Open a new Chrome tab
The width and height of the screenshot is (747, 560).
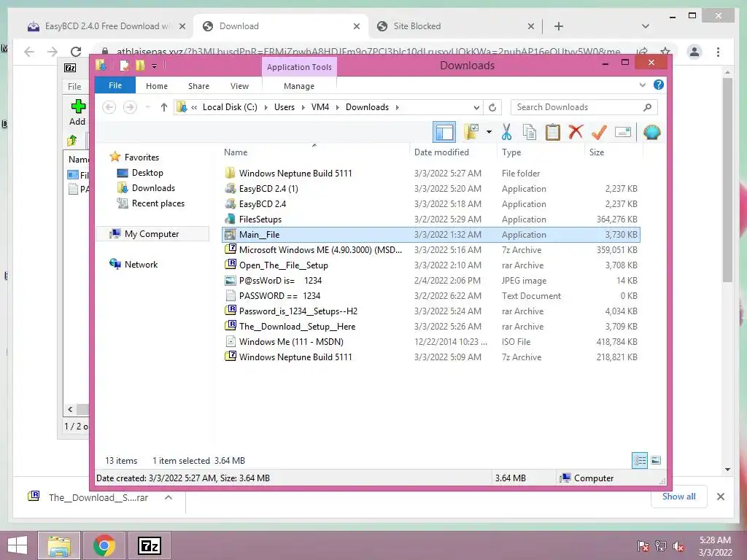[x=558, y=26]
